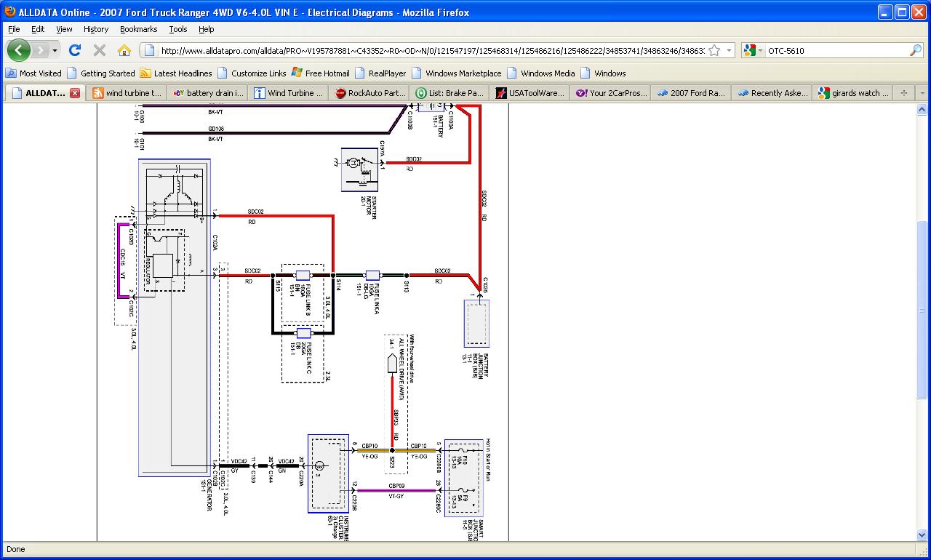List all tabs dropdown arrow
The image size is (931, 560).
[x=922, y=93]
